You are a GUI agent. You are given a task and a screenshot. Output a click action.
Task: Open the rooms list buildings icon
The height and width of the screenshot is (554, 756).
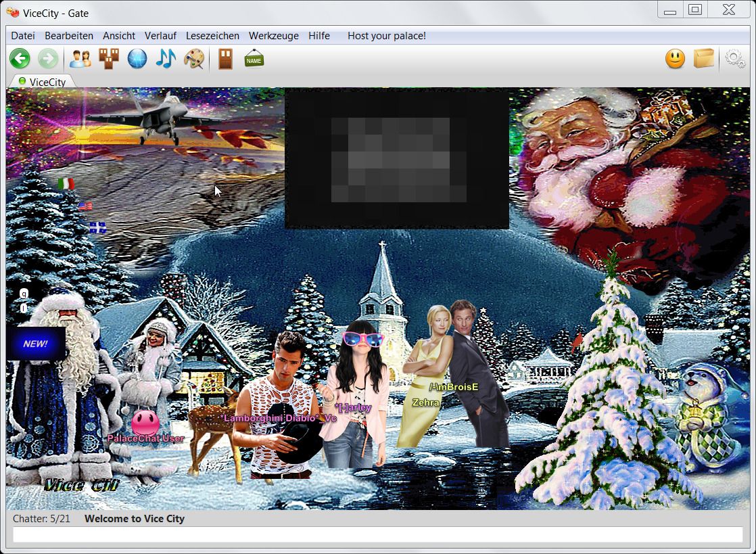[x=108, y=59]
